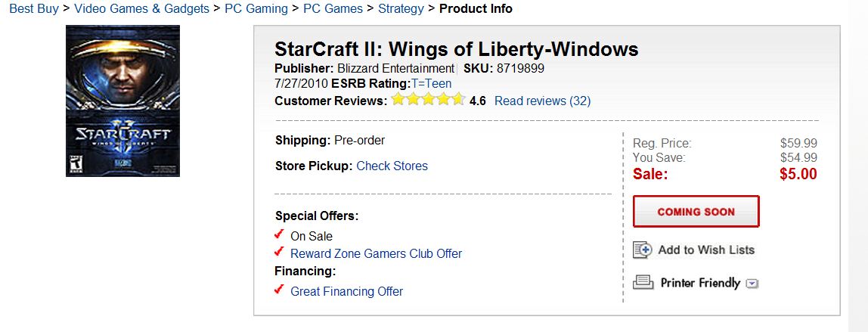Click the checkmark beside Reward Zone Gamers Club Offer
This screenshot has width=868, height=332.
pyautogui.click(x=279, y=253)
